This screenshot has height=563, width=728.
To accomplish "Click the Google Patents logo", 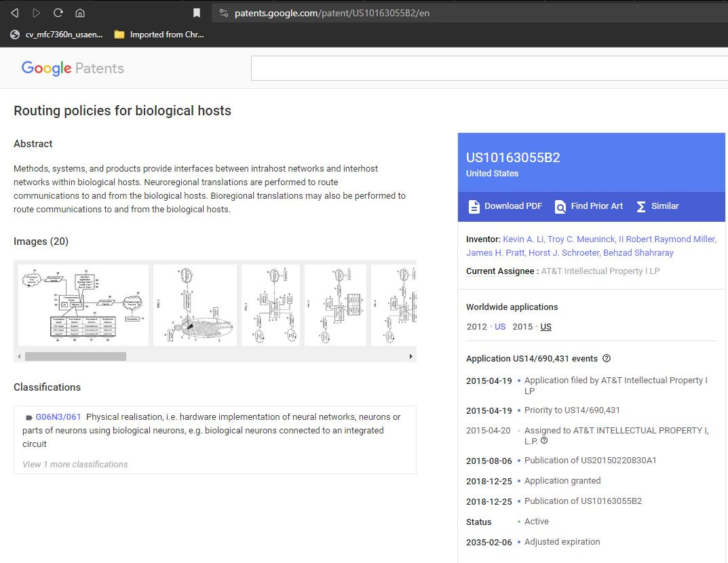I will tap(73, 69).
